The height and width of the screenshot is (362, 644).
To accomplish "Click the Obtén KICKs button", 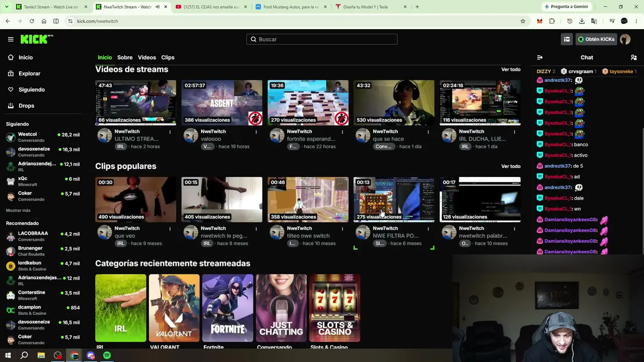I will point(596,39).
